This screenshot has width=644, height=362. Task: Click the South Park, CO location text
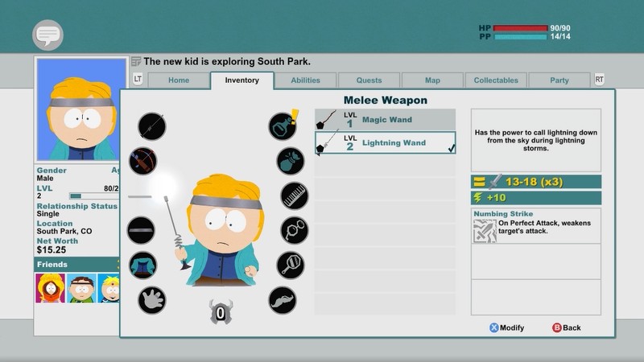(64, 231)
